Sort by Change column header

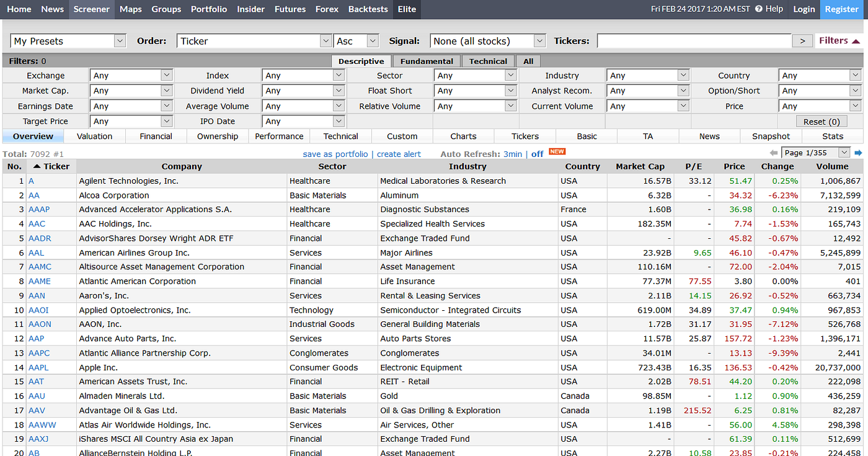pos(777,166)
